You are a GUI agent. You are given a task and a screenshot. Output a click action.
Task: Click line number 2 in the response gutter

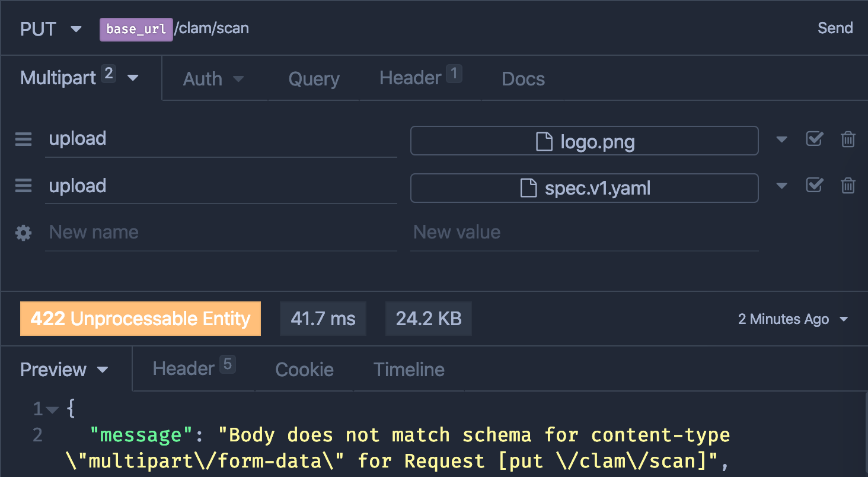point(37,435)
